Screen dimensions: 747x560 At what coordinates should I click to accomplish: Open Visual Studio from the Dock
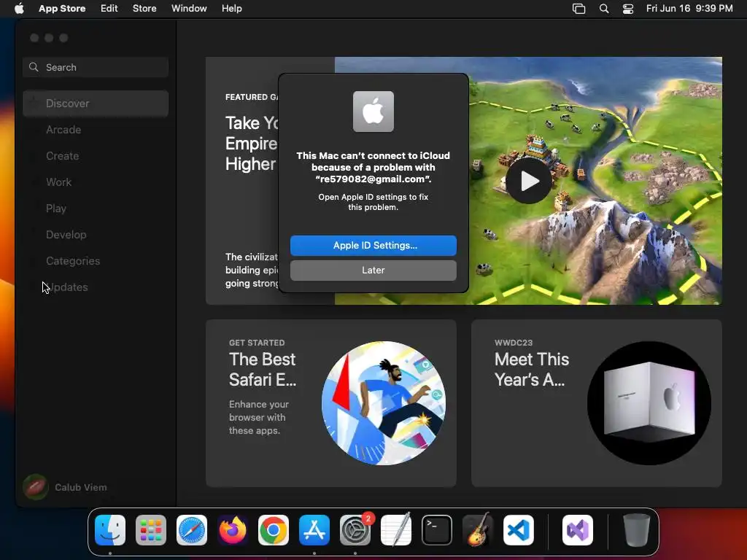578,529
